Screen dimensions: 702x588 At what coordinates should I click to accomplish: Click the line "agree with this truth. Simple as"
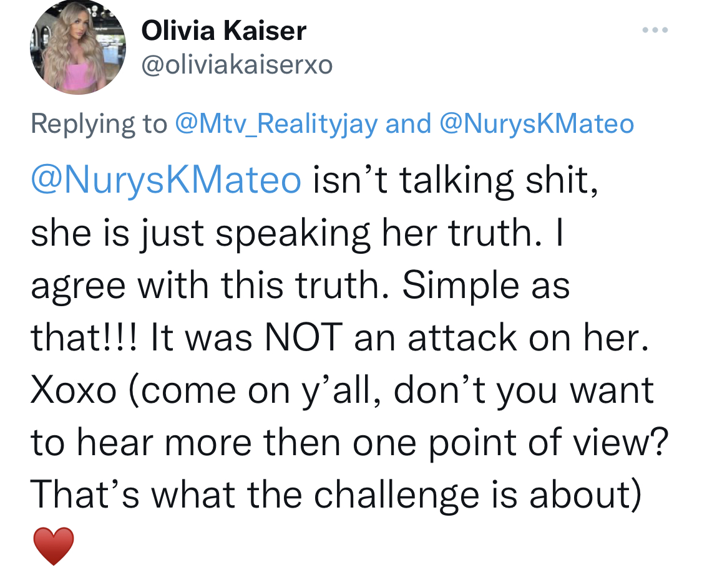pos(300,285)
